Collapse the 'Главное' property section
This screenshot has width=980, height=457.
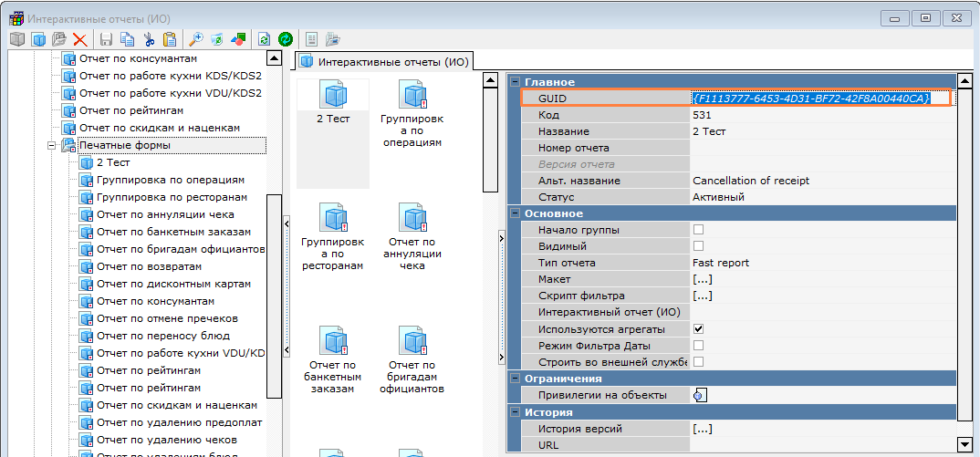pyautogui.click(x=515, y=82)
